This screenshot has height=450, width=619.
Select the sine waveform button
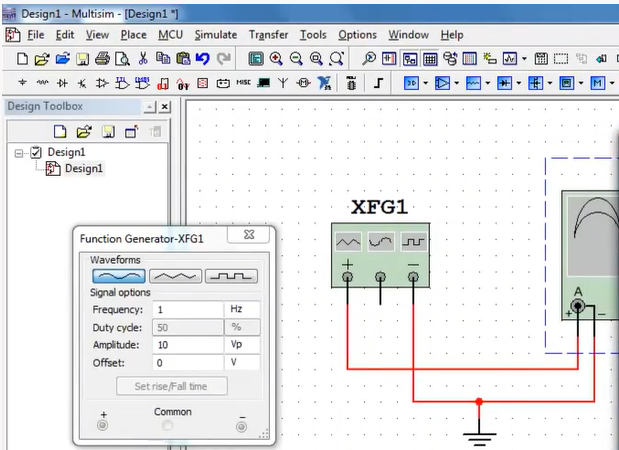(x=119, y=276)
